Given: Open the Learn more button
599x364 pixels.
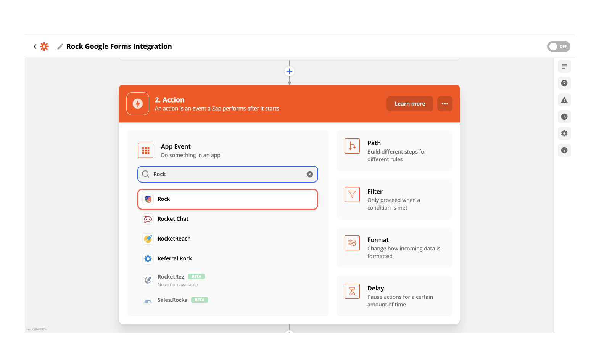Looking at the screenshot, I should [410, 104].
